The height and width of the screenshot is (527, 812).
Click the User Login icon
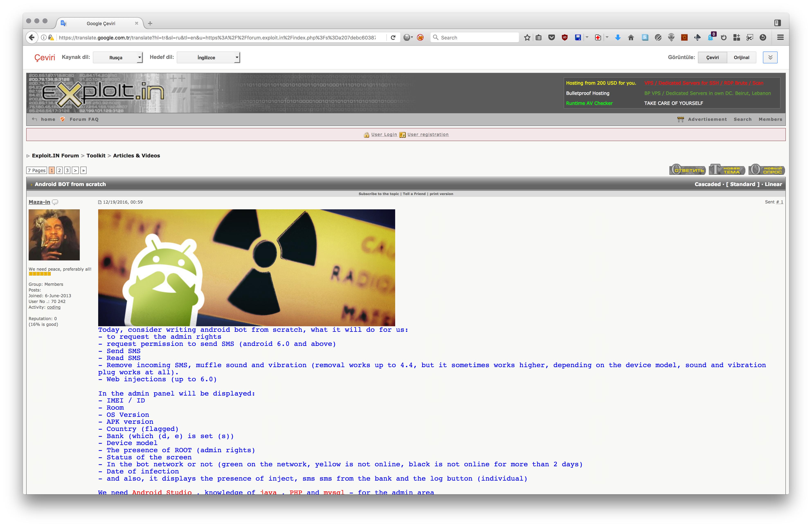[x=365, y=134]
